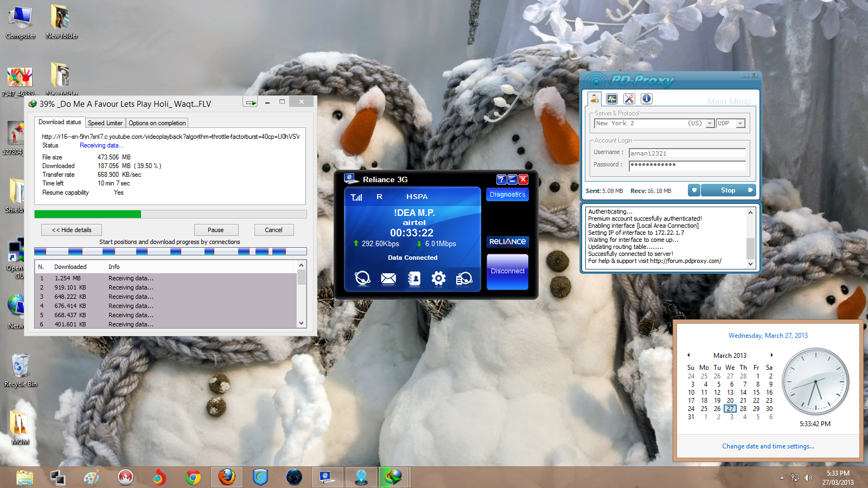Pause the download
Image resolution: width=868 pixels, height=488 pixels.
[216, 230]
